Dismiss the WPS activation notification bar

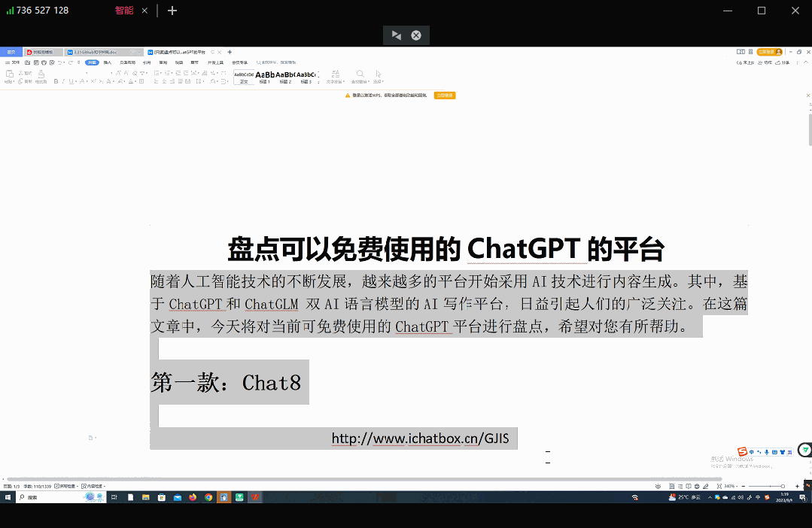tap(807, 96)
